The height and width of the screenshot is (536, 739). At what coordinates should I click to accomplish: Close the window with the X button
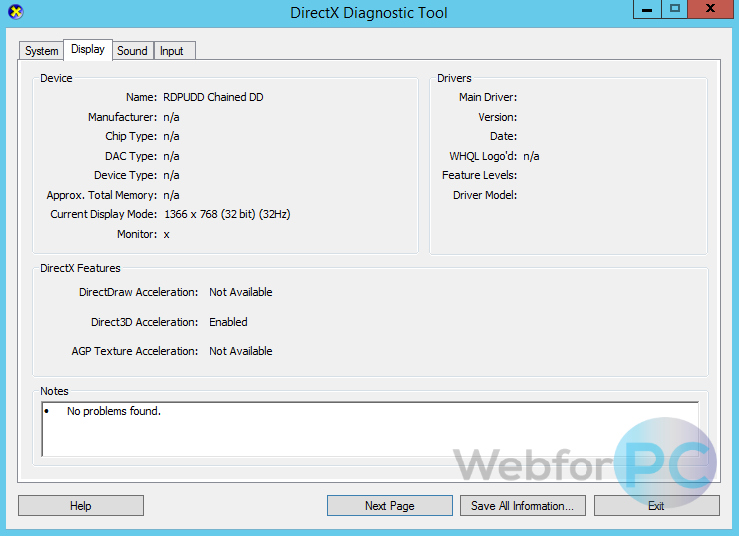click(710, 9)
